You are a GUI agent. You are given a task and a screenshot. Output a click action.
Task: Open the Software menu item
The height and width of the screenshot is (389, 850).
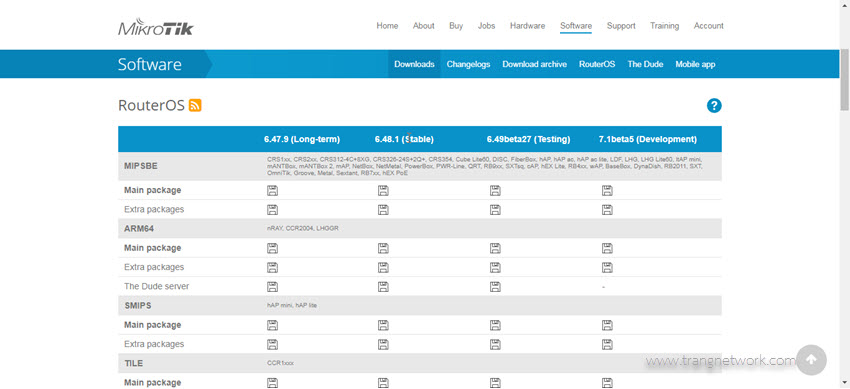[x=576, y=25]
